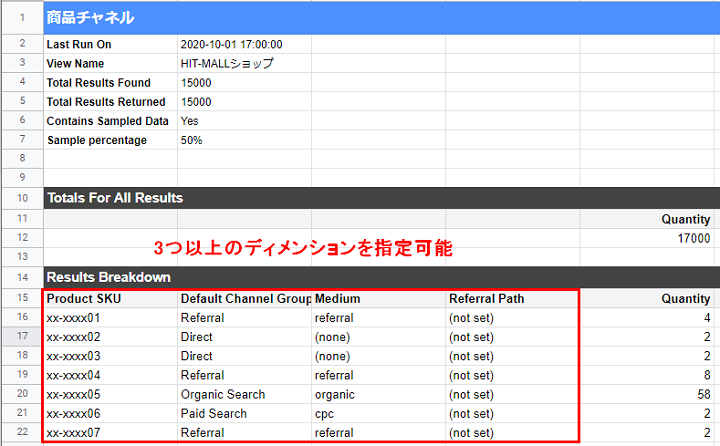Click the Paid Search channel cell
The height and width of the screenshot is (446, 720).
pos(213,413)
